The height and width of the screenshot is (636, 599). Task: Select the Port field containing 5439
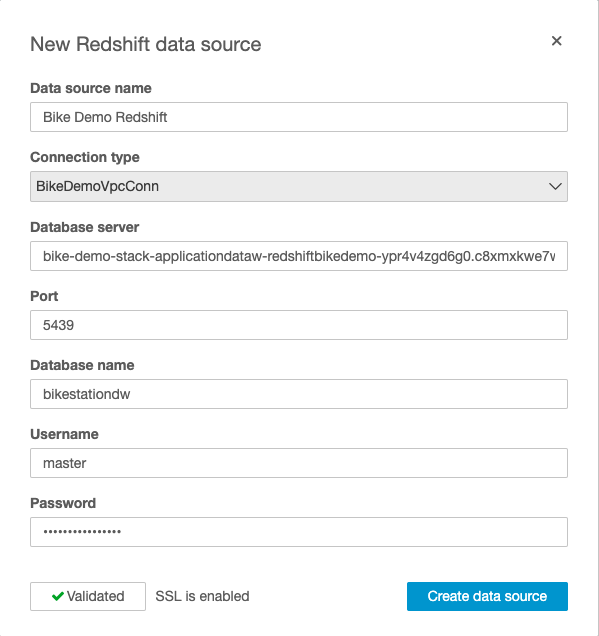tap(299, 325)
